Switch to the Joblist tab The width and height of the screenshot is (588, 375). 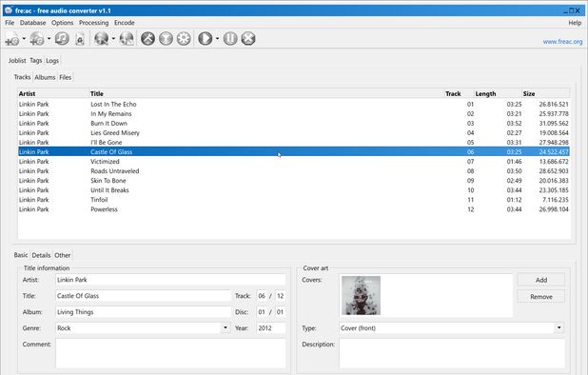point(17,60)
